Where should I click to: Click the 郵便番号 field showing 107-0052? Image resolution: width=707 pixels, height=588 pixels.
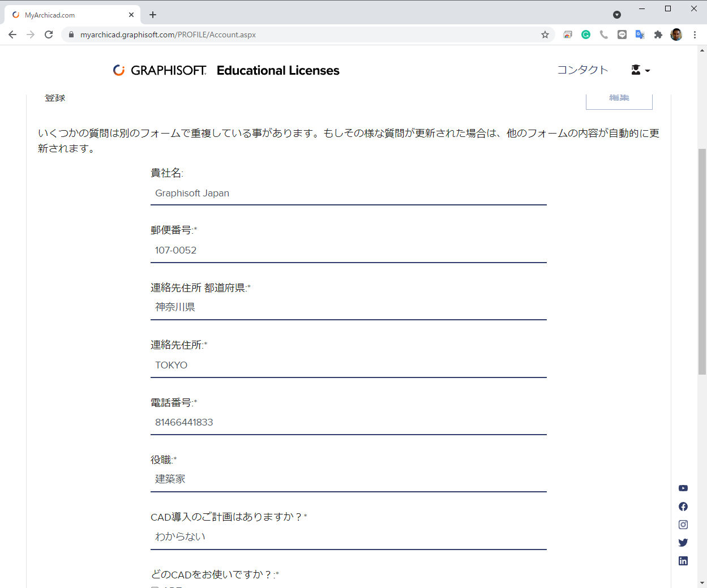coord(349,251)
